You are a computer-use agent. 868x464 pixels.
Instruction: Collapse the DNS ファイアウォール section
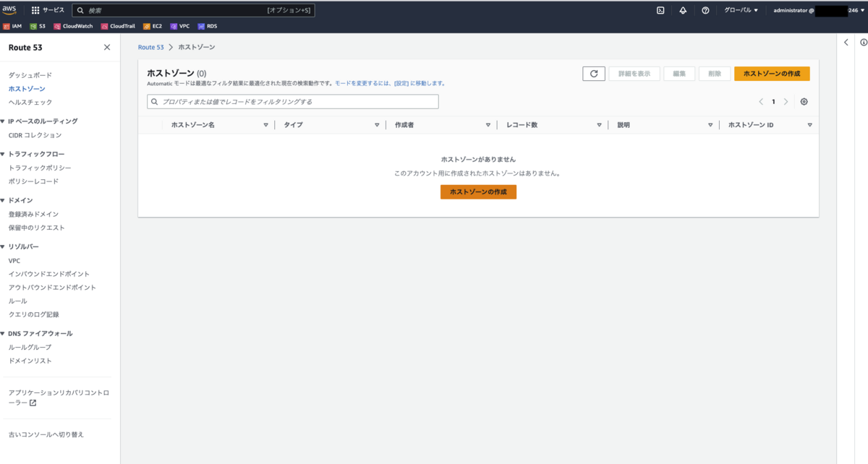[3, 334]
